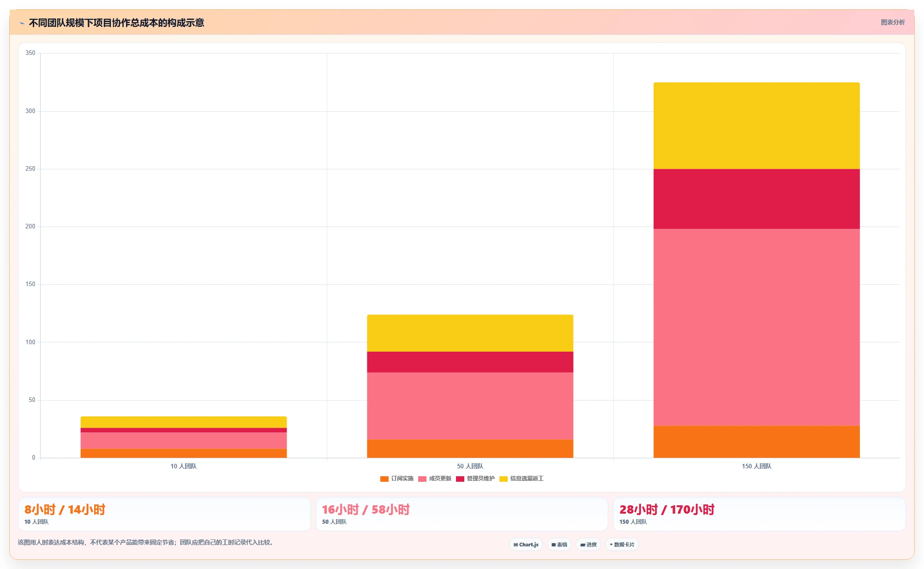Select the crimson segment of the 50 人团队 bar

470,362
